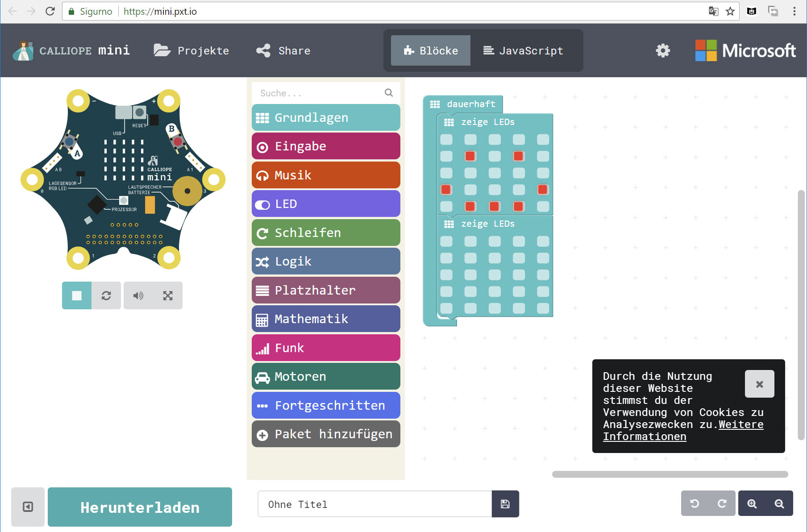807x532 pixels.
Task: Turn off lit LED in row four, column five
Action: pyautogui.click(x=543, y=190)
